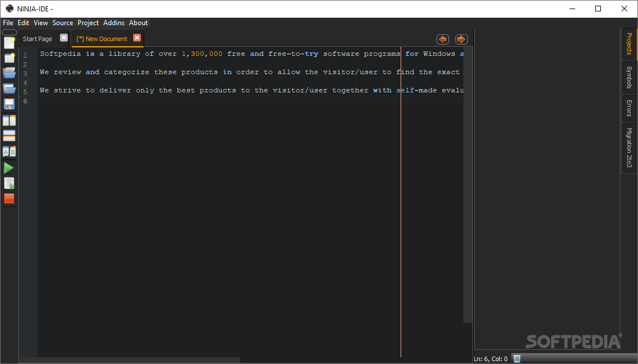Activate Follow Mode with the A/B icon
The height and width of the screenshot is (364, 638).
click(9, 151)
